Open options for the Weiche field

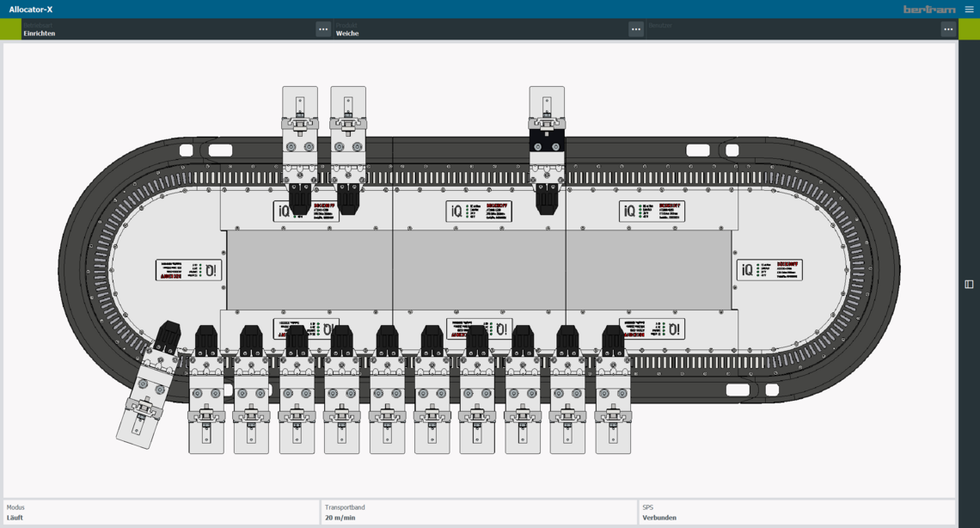[x=636, y=29]
